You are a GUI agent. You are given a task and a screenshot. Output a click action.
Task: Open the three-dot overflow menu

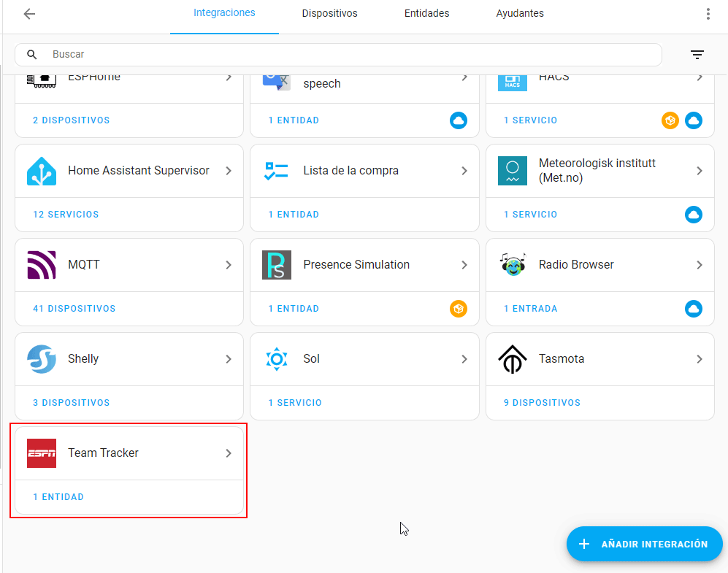click(708, 14)
